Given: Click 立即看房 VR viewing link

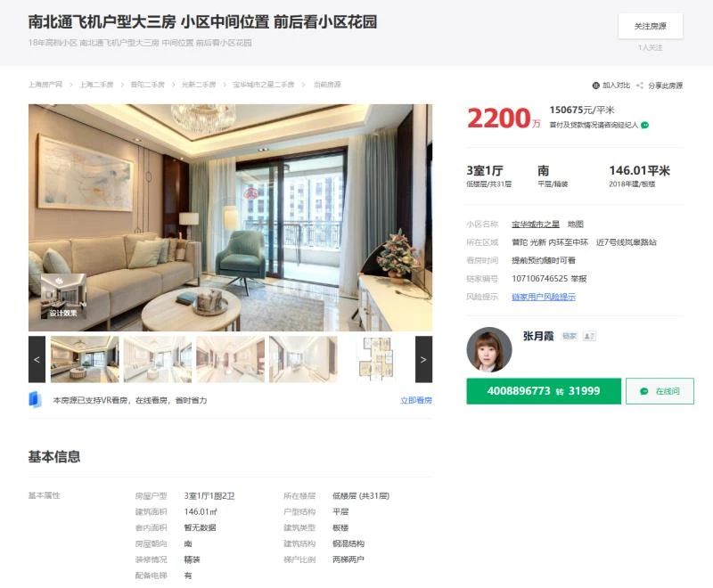Looking at the screenshot, I should tap(416, 400).
